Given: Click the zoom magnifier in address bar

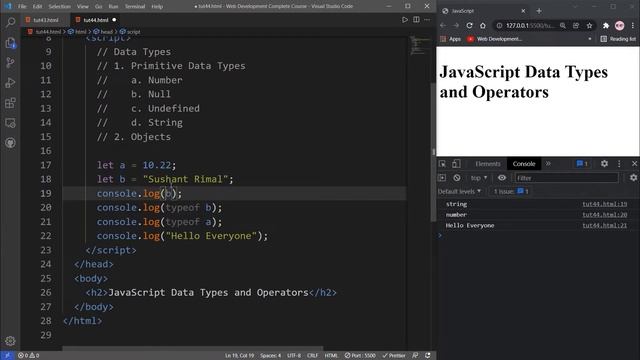Looking at the screenshot, I should click(x=563, y=25).
